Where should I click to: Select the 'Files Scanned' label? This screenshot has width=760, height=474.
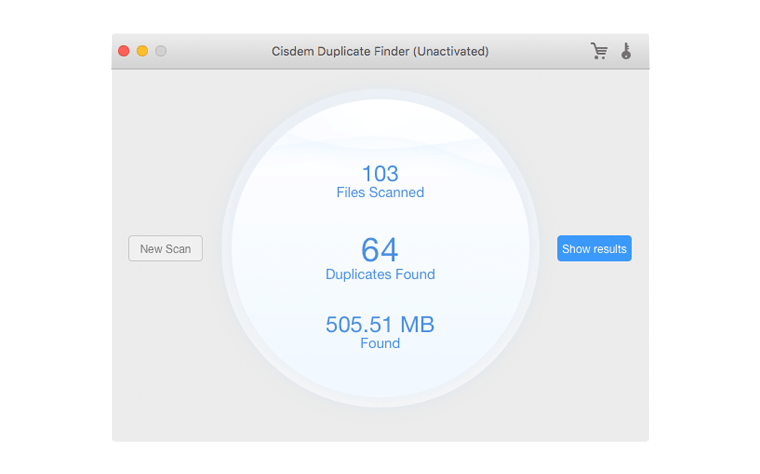(x=380, y=192)
